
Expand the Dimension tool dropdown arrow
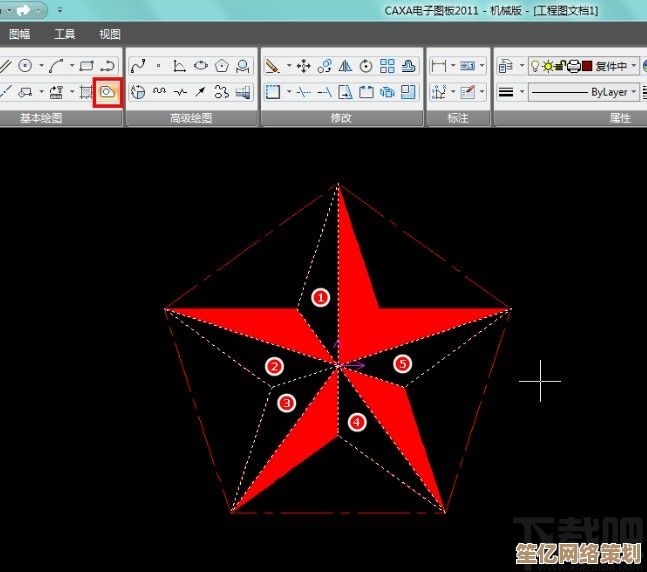[x=453, y=65]
